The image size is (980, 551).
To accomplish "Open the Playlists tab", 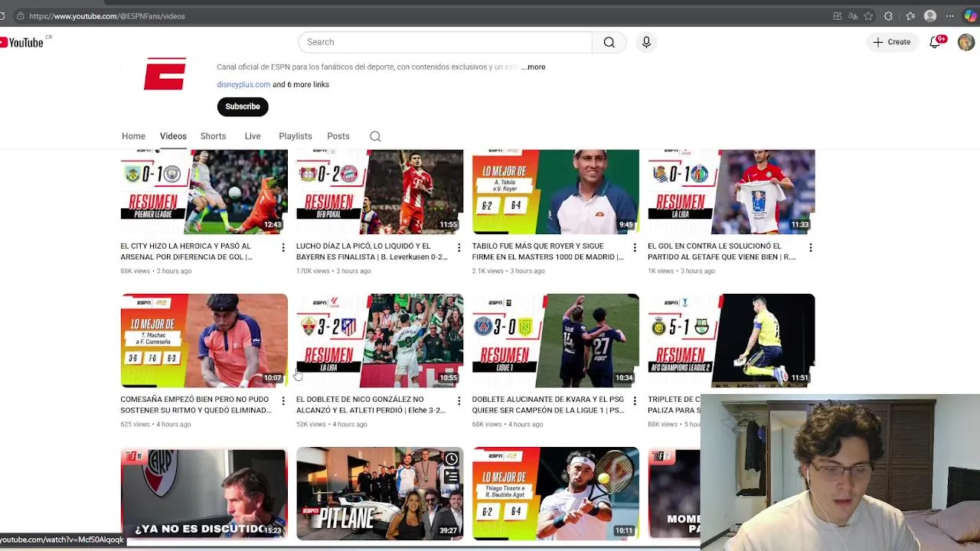I will click(296, 136).
